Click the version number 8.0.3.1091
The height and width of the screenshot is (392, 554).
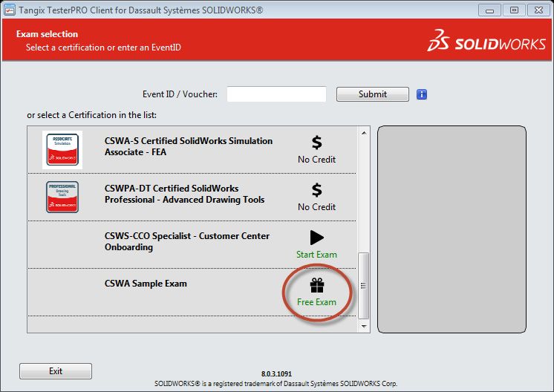pyautogui.click(x=277, y=373)
